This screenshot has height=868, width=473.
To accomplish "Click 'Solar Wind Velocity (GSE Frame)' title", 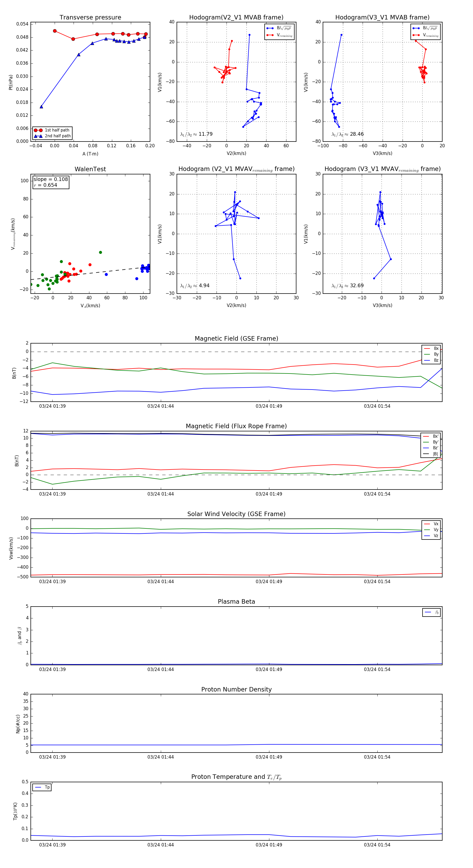I will coord(236,514).
